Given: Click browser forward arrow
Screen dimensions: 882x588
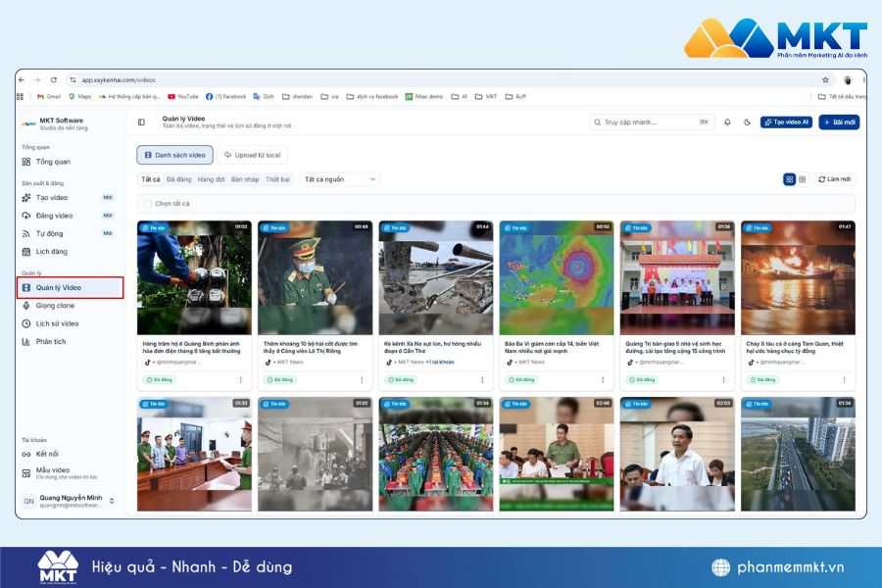Looking at the screenshot, I should click(x=37, y=80).
